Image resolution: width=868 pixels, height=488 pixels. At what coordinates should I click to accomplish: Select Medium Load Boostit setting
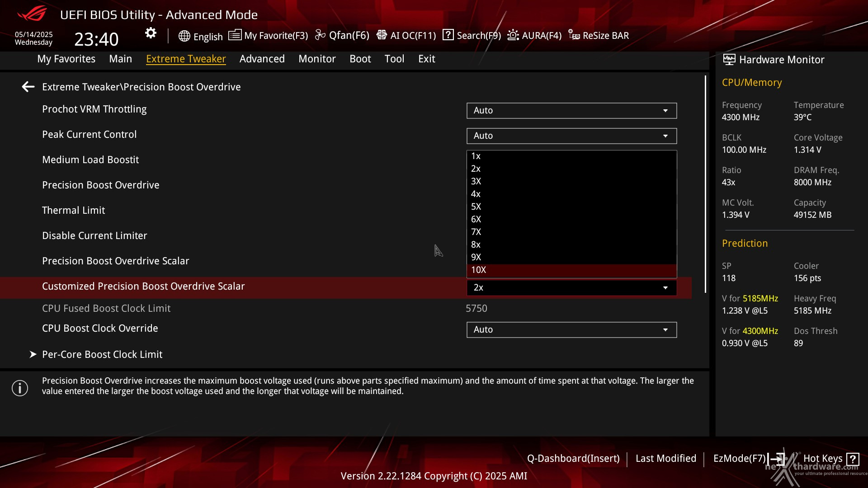click(x=90, y=160)
